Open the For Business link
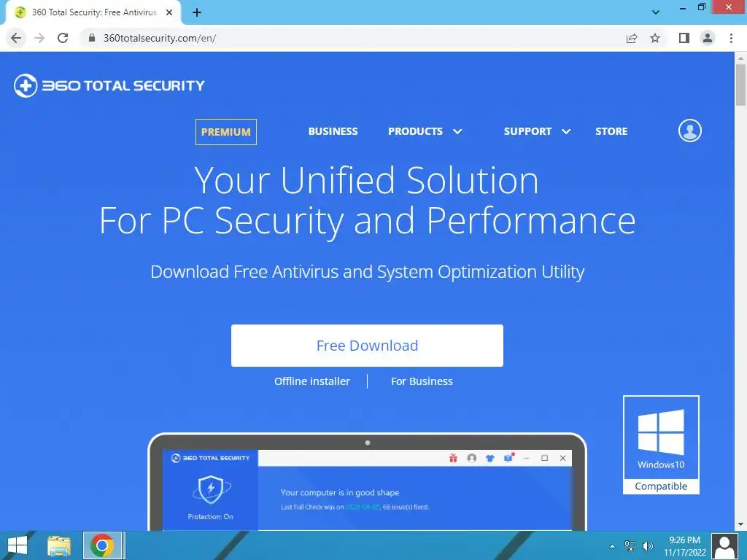The image size is (747, 560). click(422, 381)
